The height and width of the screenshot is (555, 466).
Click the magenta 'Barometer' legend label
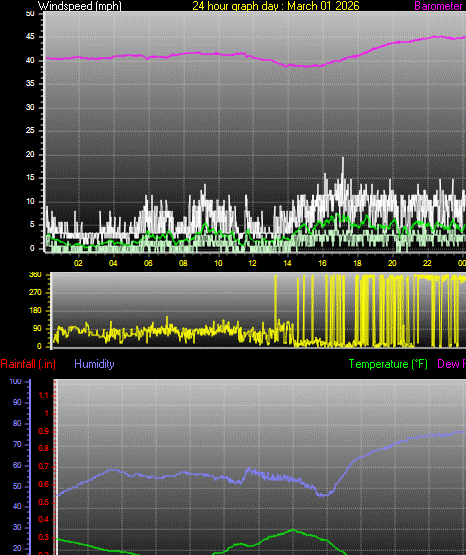point(438,6)
